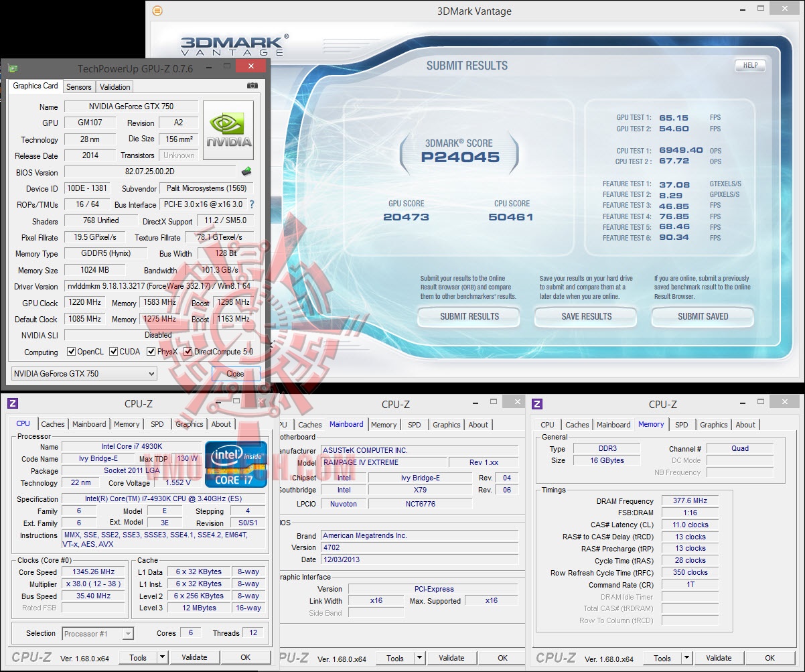The height and width of the screenshot is (672, 805).
Task: Toggle the OpenCL checkbox
Action: 72,352
